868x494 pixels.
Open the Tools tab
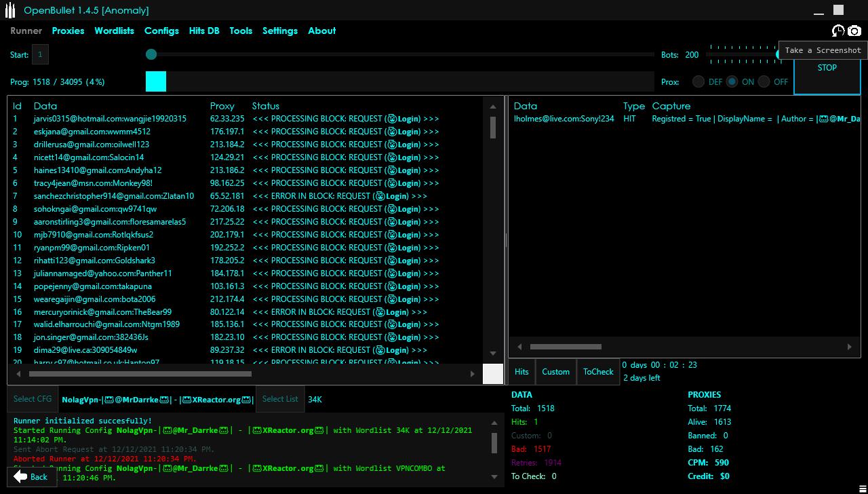click(x=241, y=31)
